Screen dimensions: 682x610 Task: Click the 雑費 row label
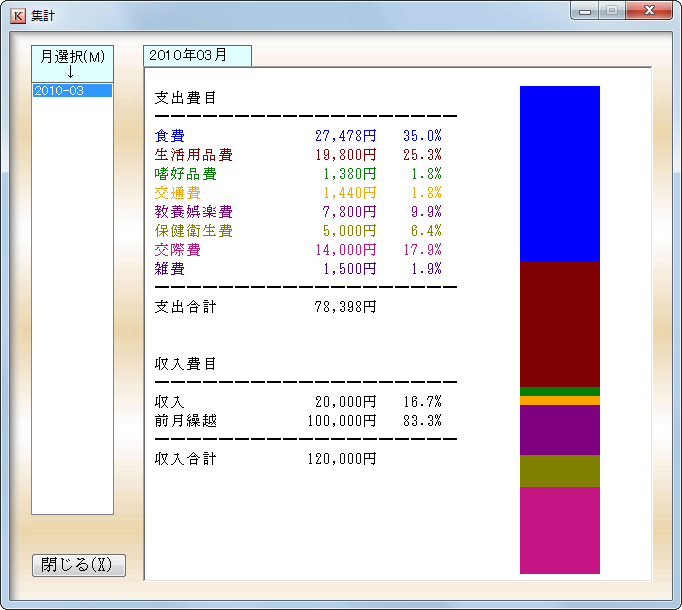[x=170, y=269]
